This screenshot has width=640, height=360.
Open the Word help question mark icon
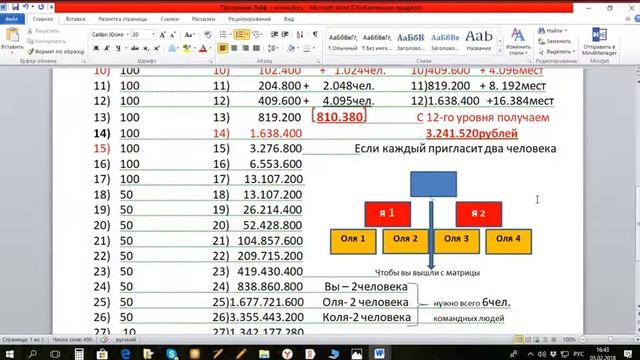637,19
